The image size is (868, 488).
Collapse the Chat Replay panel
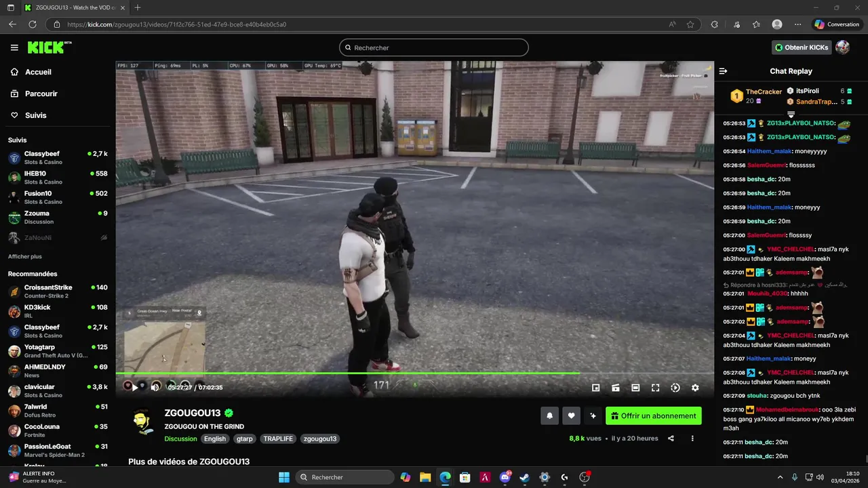click(723, 71)
